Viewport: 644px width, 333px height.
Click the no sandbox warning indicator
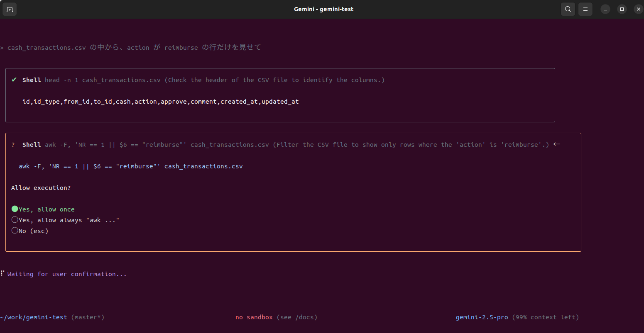coord(254,317)
